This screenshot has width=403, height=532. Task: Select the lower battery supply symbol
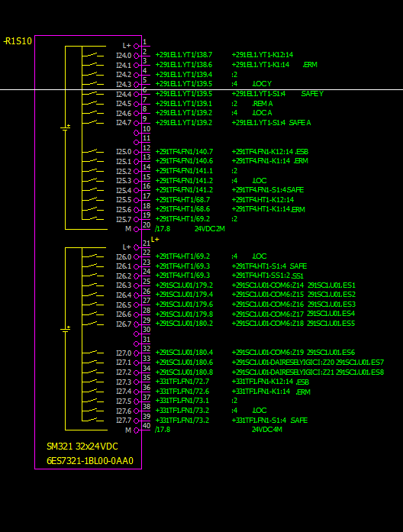tap(66, 329)
